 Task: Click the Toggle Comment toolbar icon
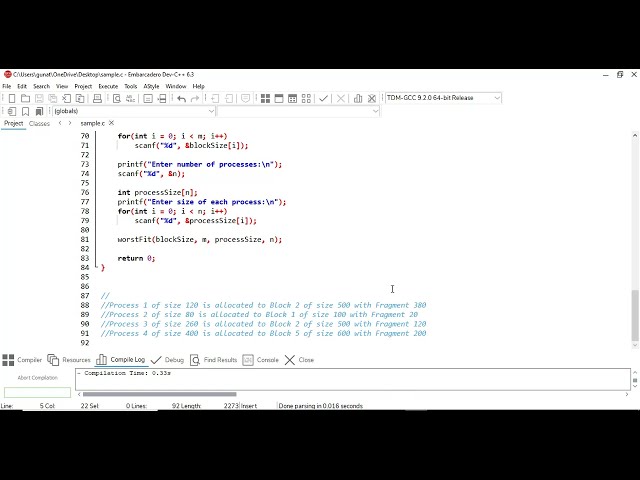point(245,98)
